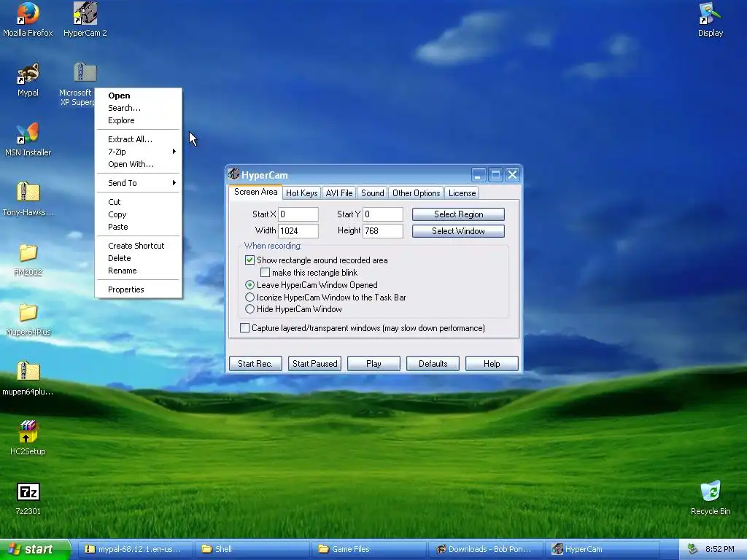Choose Search... in the context menu

tap(138, 108)
